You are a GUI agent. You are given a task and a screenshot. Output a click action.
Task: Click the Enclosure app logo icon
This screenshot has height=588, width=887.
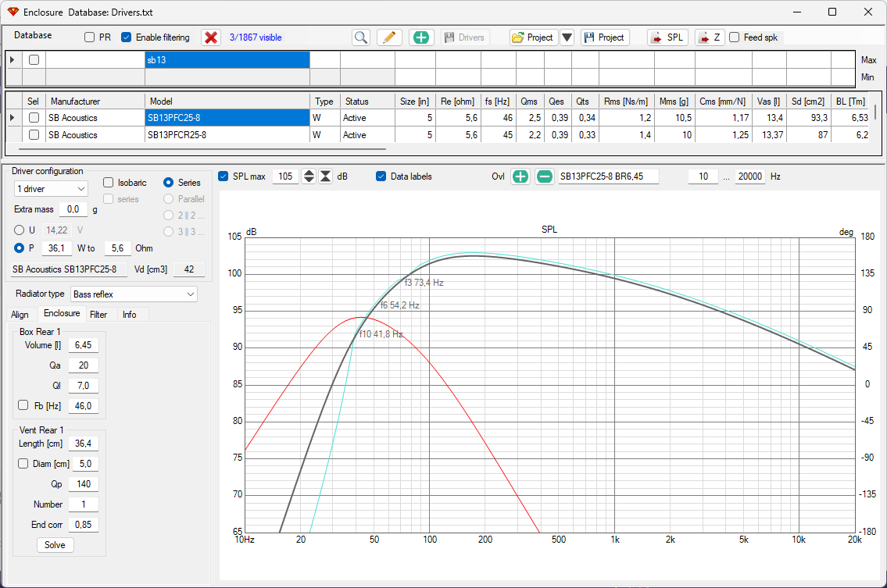pos(13,12)
